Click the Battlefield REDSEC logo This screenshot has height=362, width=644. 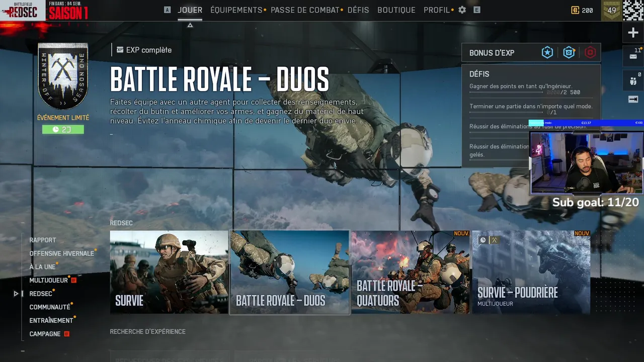23,10
